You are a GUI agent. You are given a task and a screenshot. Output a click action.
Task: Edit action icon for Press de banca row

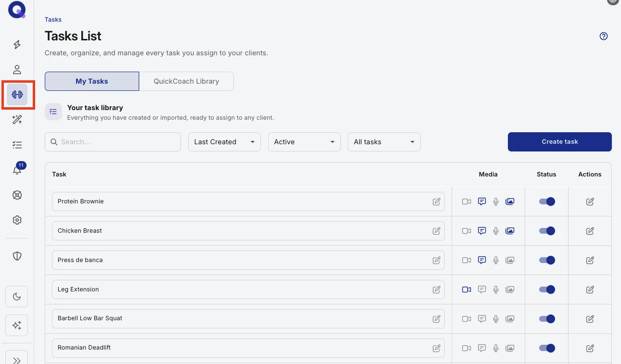click(590, 260)
